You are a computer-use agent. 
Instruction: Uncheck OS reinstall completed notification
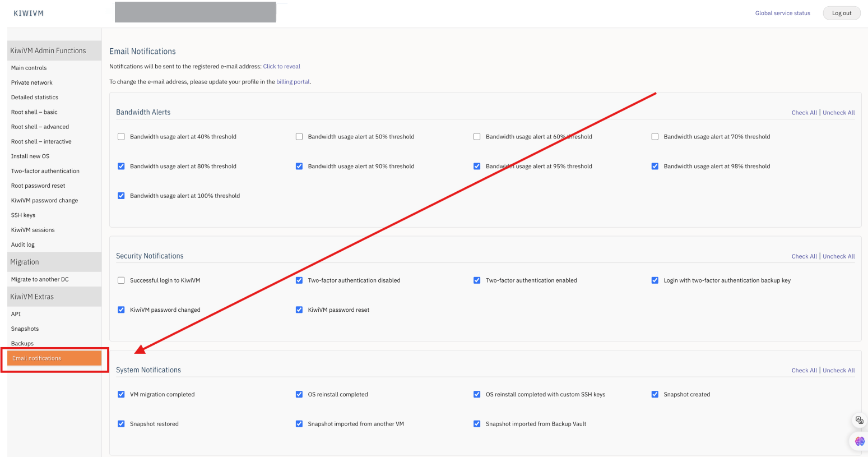coord(299,394)
